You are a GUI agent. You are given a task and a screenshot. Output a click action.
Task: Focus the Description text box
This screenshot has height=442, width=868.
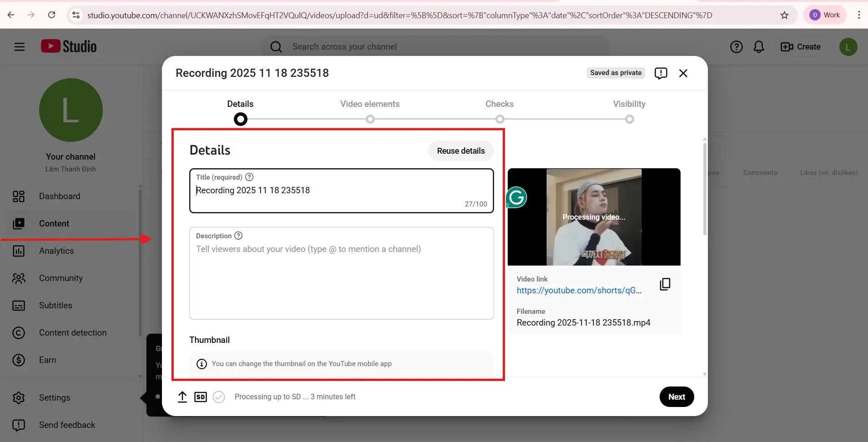pos(341,277)
